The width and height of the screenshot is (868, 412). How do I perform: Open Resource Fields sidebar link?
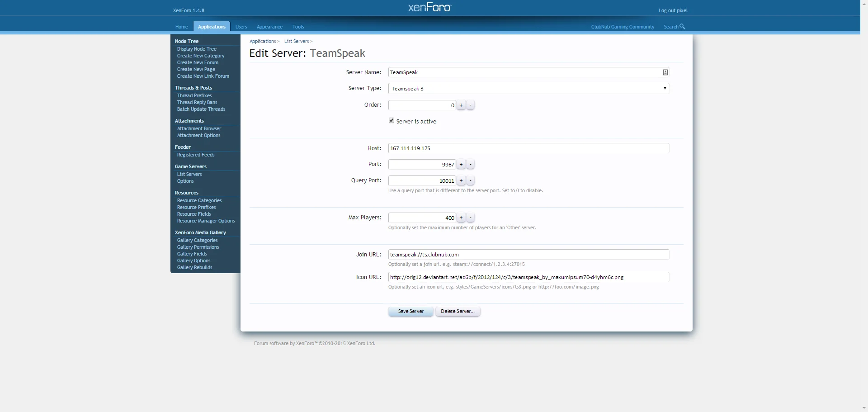click(194, 214)
